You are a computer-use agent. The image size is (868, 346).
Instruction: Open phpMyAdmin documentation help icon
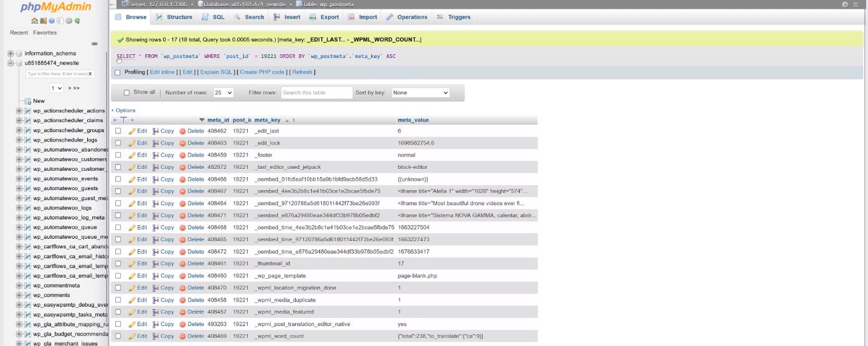pos(52,21)
